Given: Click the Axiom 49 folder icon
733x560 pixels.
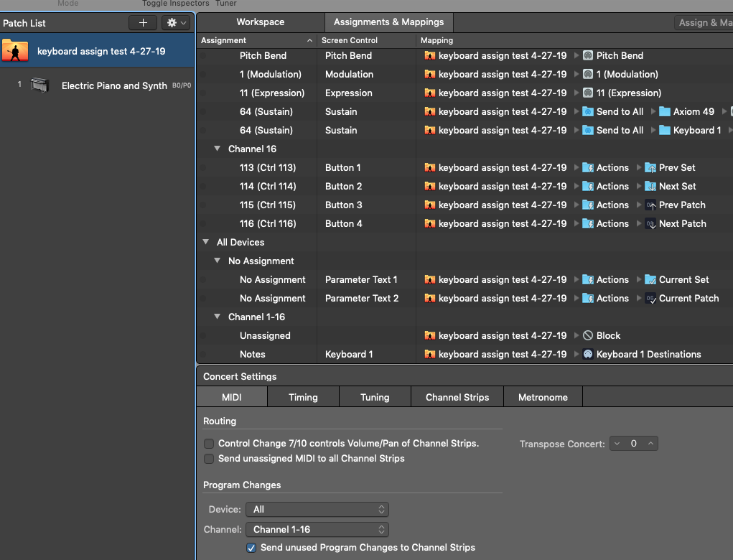Looking at the screenshot, I should point(664,112).
